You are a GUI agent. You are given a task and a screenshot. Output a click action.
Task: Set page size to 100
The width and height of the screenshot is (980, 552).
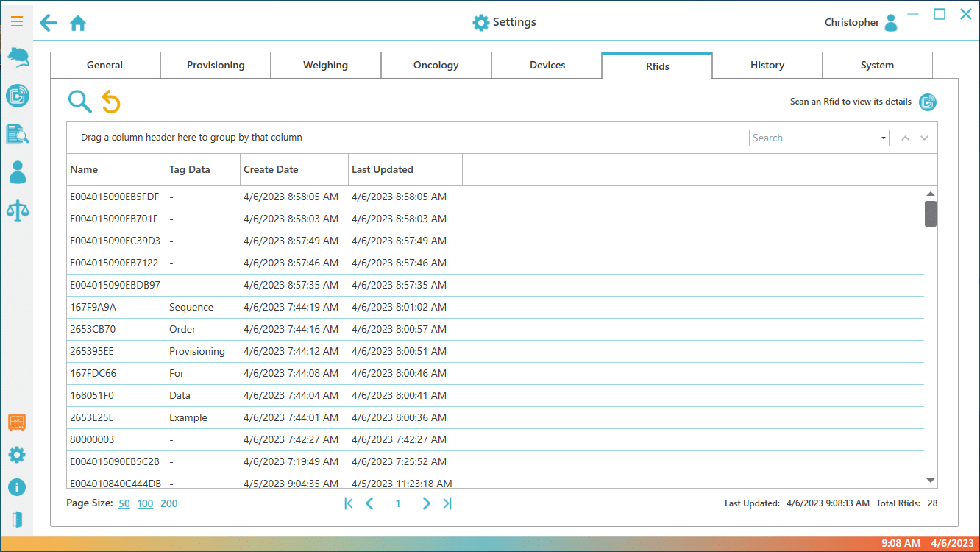pos(145,504)
